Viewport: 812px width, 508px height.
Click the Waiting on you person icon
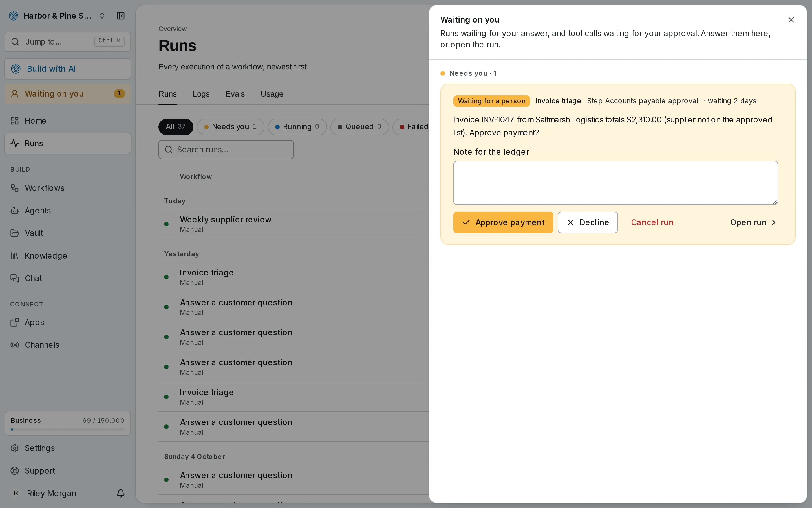pyautogui.click(x=15, y=94)
